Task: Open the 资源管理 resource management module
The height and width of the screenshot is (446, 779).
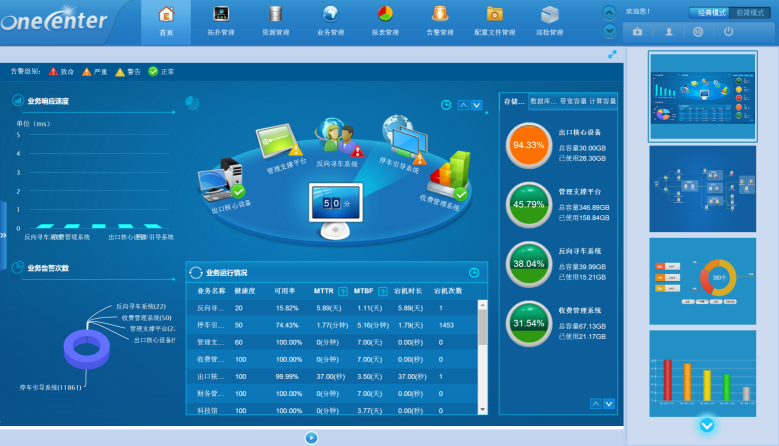Action: pyautogui.click(x=275, y=20)
